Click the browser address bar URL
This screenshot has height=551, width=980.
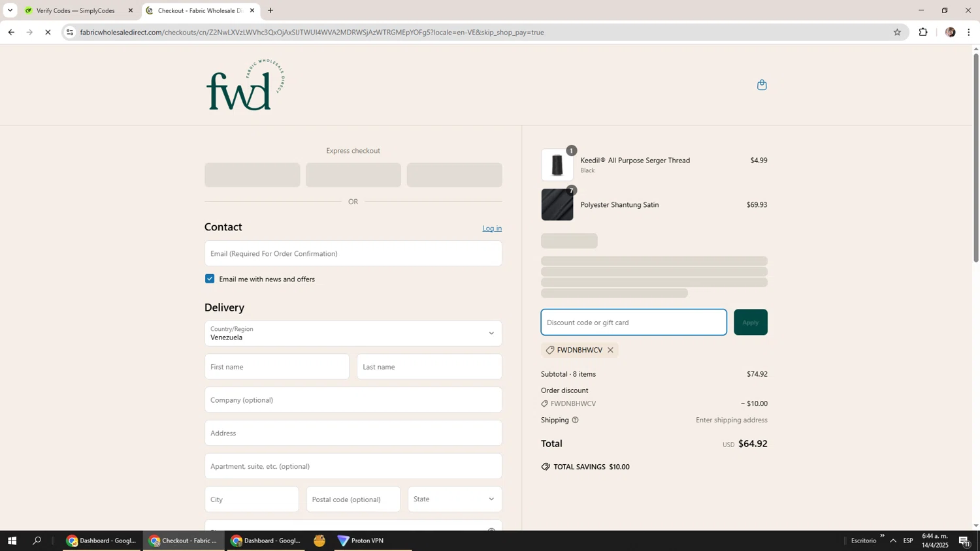pos(312,32)
